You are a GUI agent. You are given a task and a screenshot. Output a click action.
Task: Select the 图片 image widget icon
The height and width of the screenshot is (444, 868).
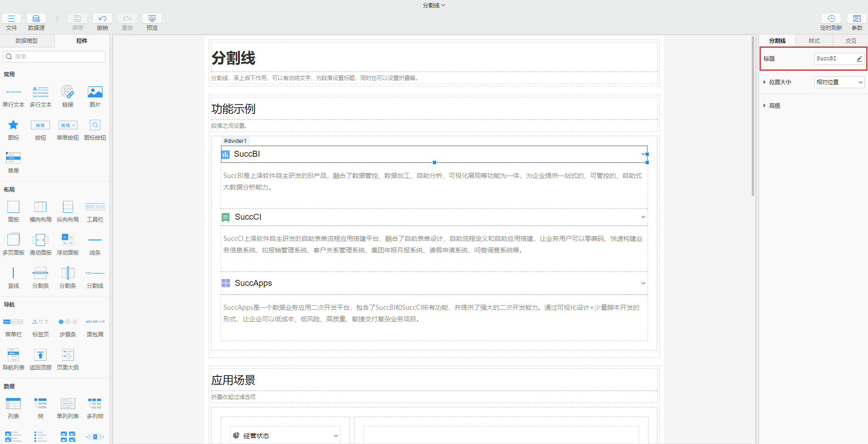pyautogui.click(x=95, y=92)
